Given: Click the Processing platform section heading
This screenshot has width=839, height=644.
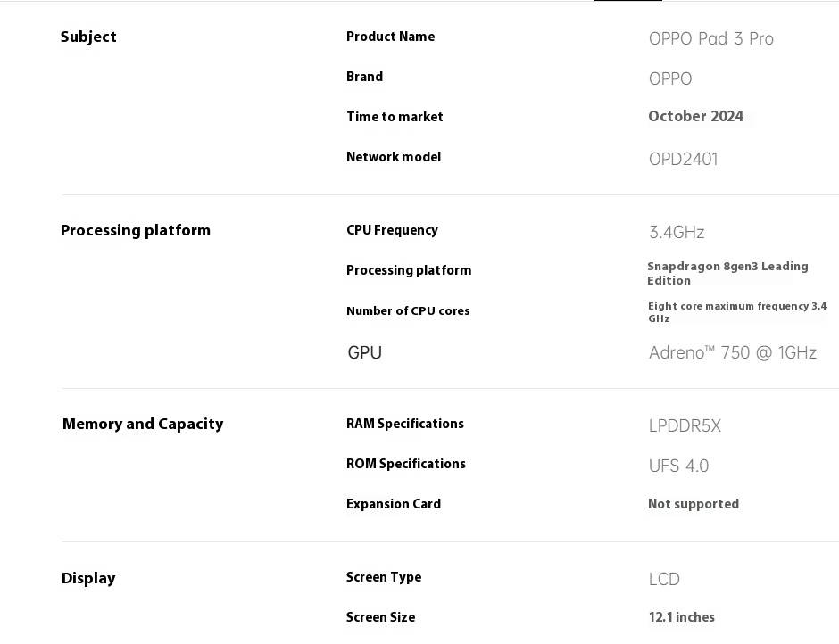Looking at the screenshot, I should 136,230.
